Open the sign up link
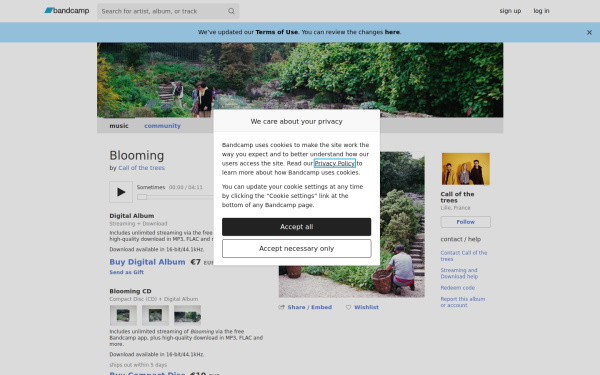The width and height of the screenshot is (600, 375). (510, 11)
